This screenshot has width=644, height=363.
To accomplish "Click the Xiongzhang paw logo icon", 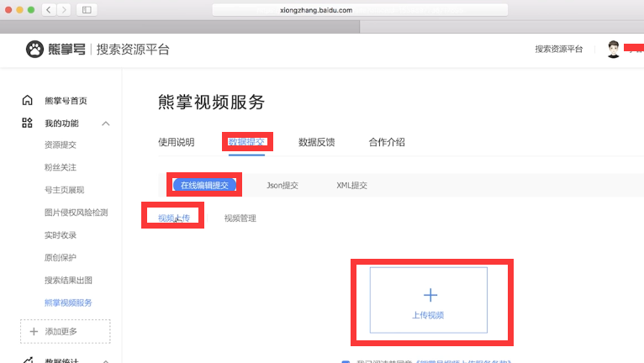I will pyautogui.click(x=34, y=50).
